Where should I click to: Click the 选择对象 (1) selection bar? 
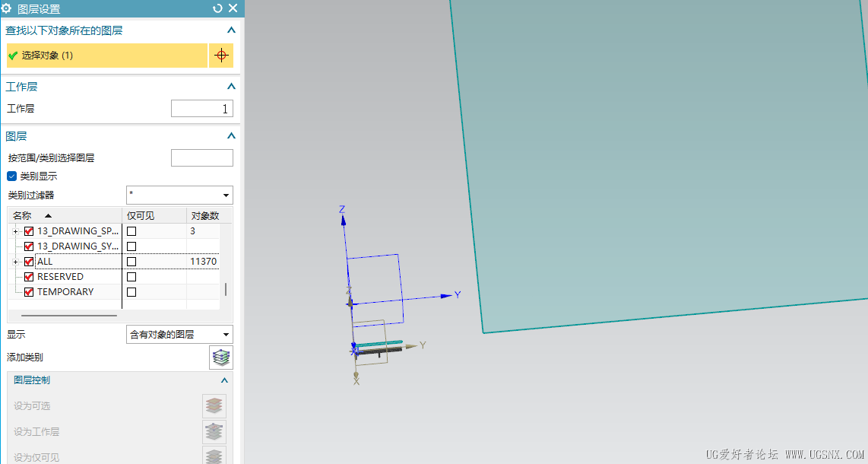click(x=107, y=56)
